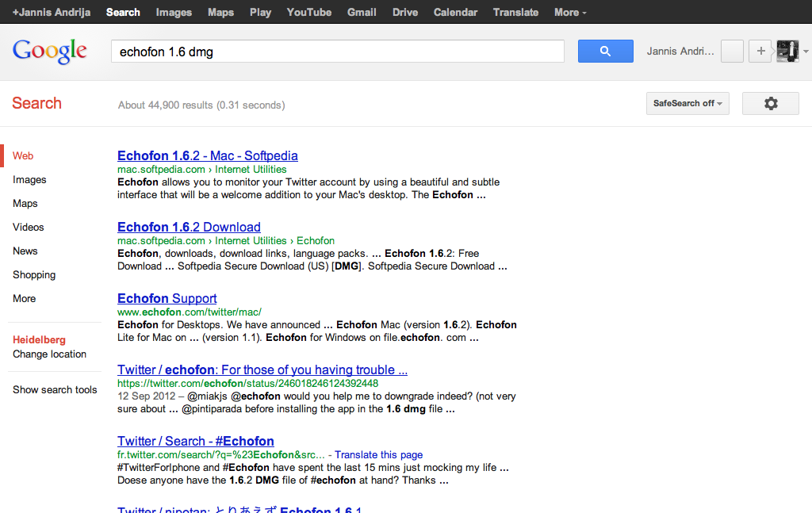Click Translate this page link
This screenshot has width=812, height=513.
point(378,454)
